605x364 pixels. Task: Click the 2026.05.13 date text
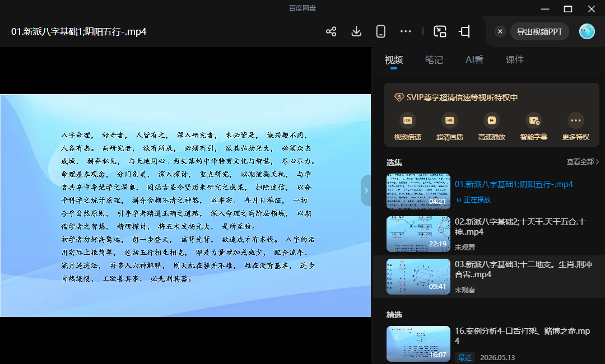pyautogui.click(x=497, y=357)
